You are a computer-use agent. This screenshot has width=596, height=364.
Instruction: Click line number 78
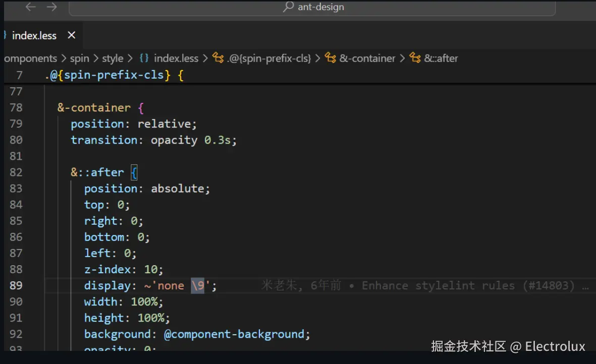[x=16, y=108]
